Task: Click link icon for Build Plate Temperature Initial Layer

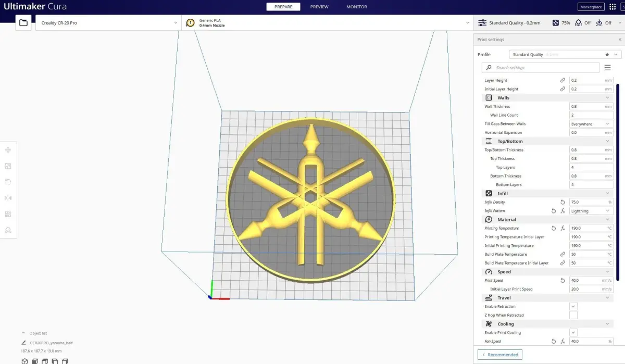Action: coord(562,263)
